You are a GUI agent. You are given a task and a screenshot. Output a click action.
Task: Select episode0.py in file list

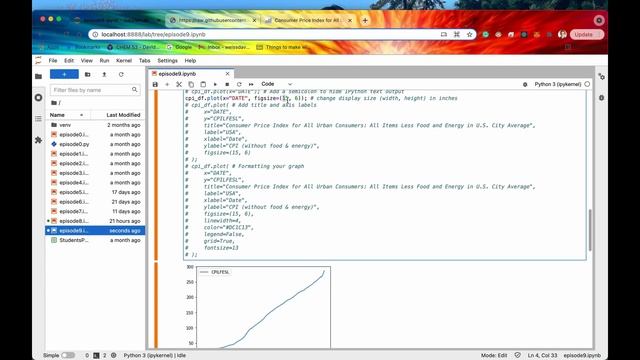click(95, 144)
